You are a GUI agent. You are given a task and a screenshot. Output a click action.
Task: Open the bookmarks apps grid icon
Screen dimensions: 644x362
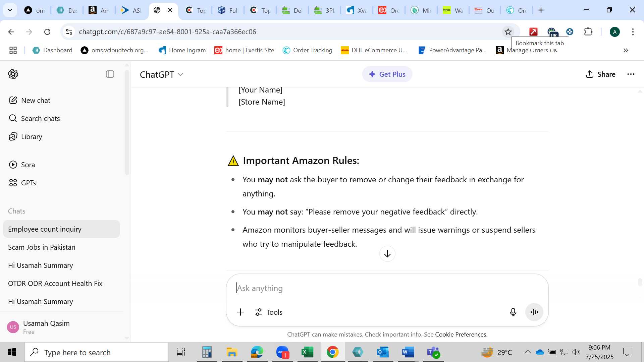(x=13, y=50)
